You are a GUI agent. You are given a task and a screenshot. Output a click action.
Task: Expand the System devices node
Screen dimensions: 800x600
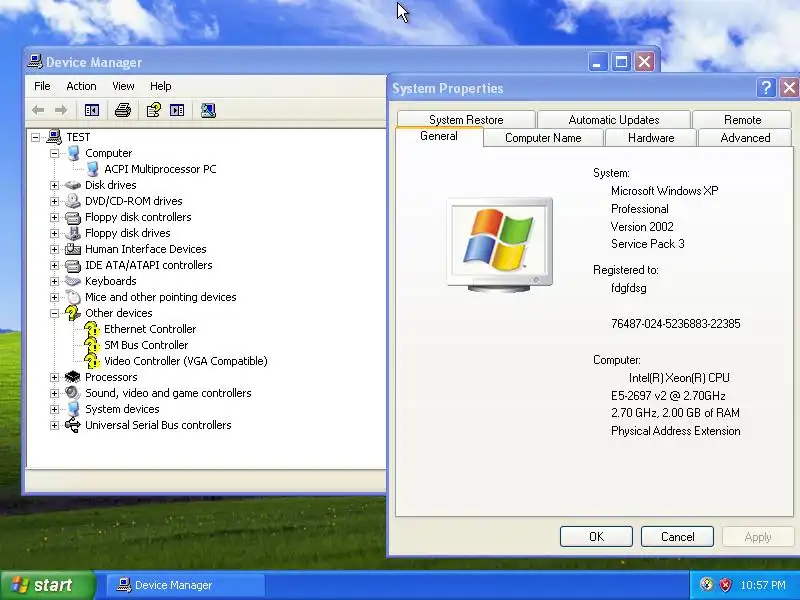tap(54, 409)
